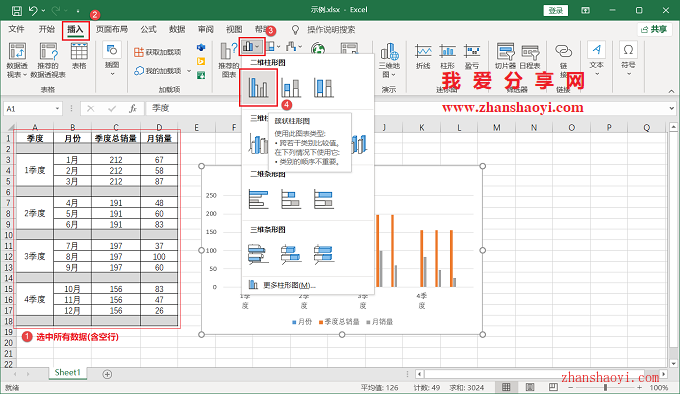Insert a Column sparkline (柱形)
Screen dimensions: 680x394
tap(447, 56)
